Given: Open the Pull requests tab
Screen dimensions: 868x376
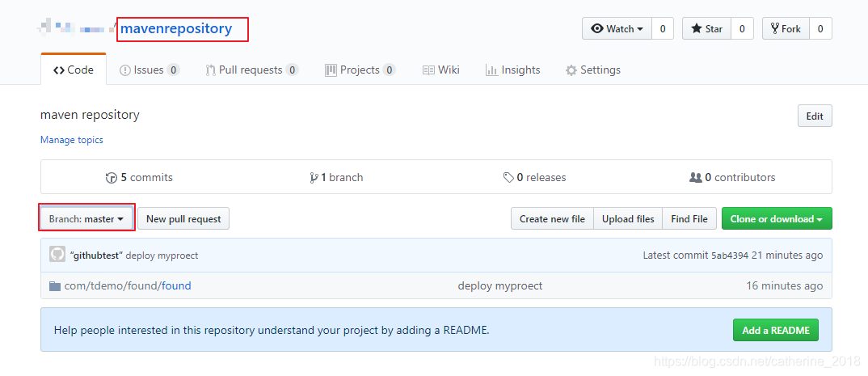Looking at the screenshot, I should (x=252, y=70).
